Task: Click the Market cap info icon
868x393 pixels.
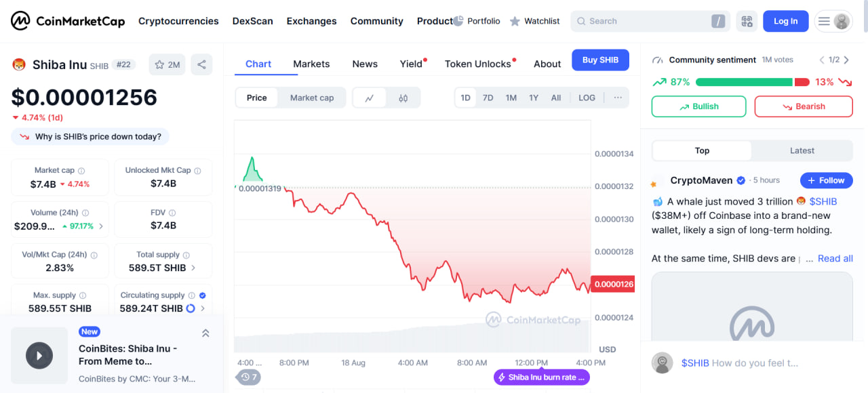Action: point(81,171)
